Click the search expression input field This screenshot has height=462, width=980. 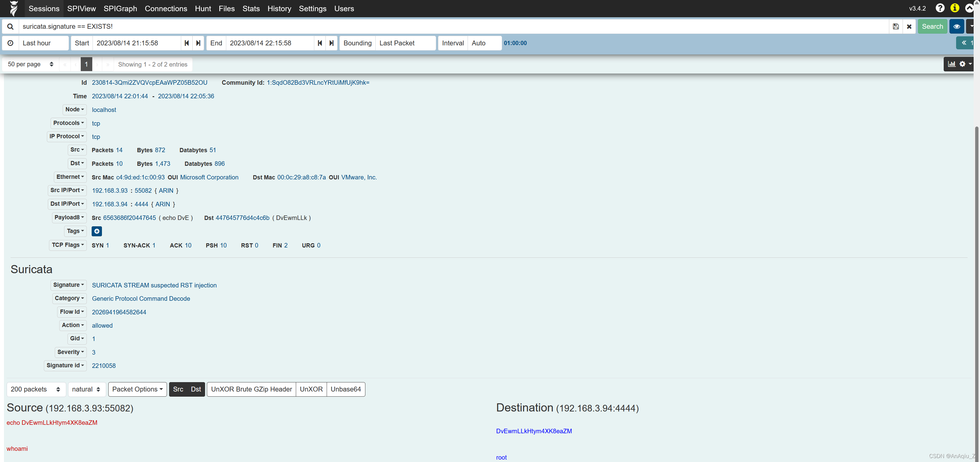453,27
